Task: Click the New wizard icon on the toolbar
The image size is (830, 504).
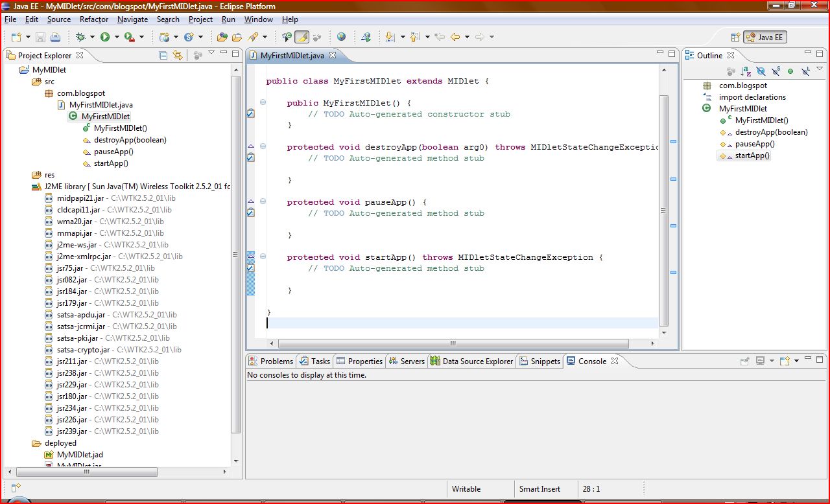Action: (16, 37)
